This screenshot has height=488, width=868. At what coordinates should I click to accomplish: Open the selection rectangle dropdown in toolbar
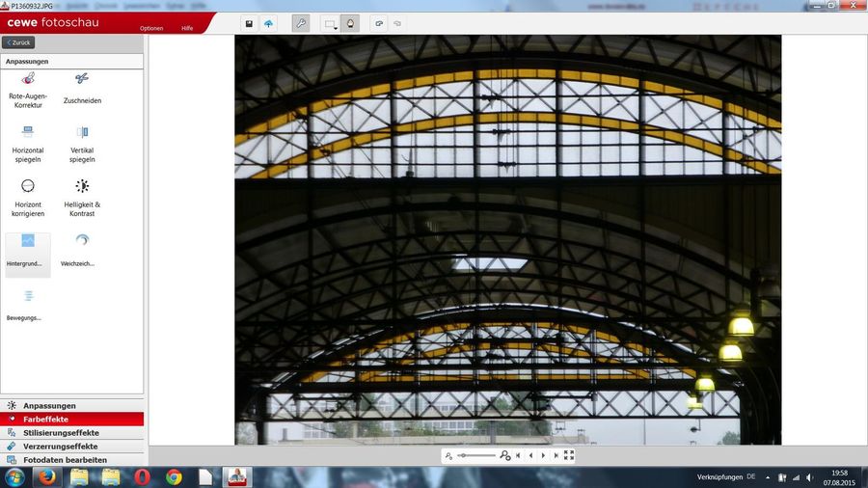pyautogui.click(x=331, y=24)
